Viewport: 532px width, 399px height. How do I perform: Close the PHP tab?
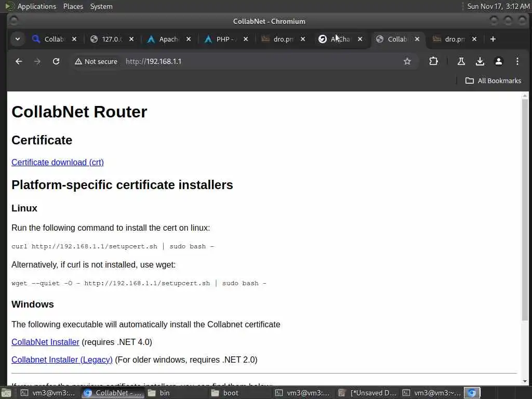tap(246, 39)
